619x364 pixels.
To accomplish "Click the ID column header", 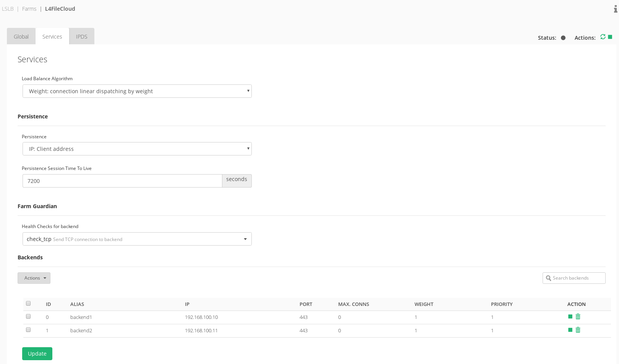I will coord(49,304).
